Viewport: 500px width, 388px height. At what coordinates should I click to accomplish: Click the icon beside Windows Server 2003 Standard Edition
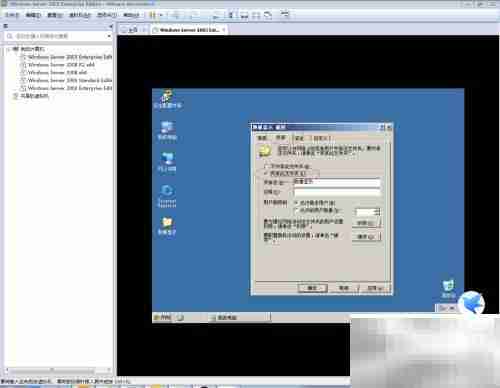pyautogui.click(x=23, y=80)
